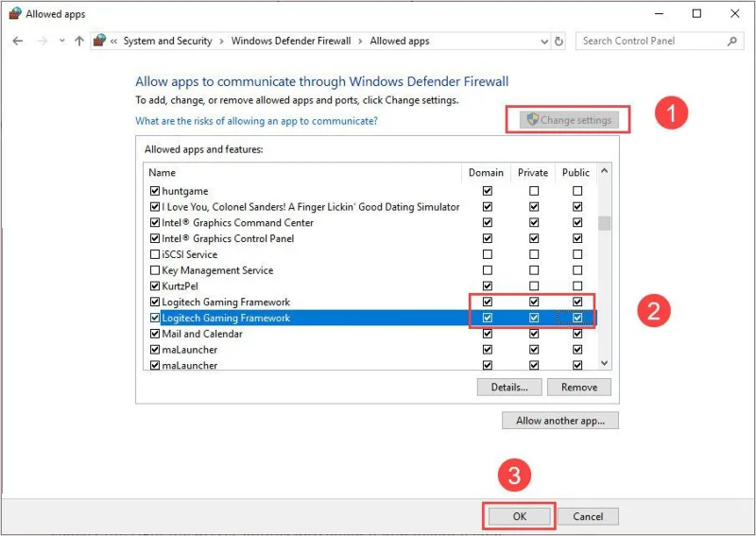Click the Private column header
The width and height of the screenshot is (756, 536).
(x=533, y=173)
